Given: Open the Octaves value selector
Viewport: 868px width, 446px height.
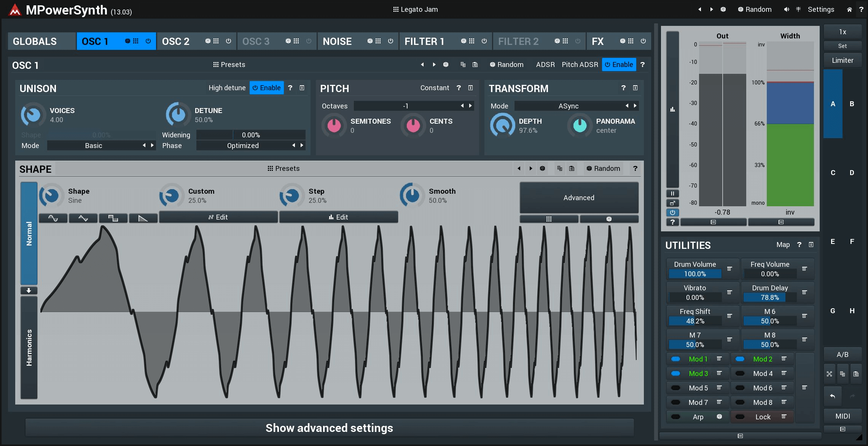Looking at the screenshot, I should [405, 106].
